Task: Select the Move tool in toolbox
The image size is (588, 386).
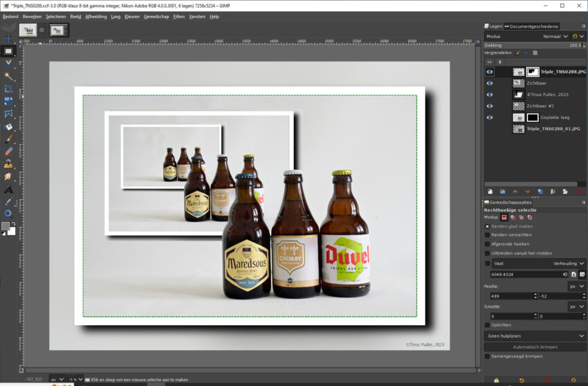Action: (x=8, y=39)
